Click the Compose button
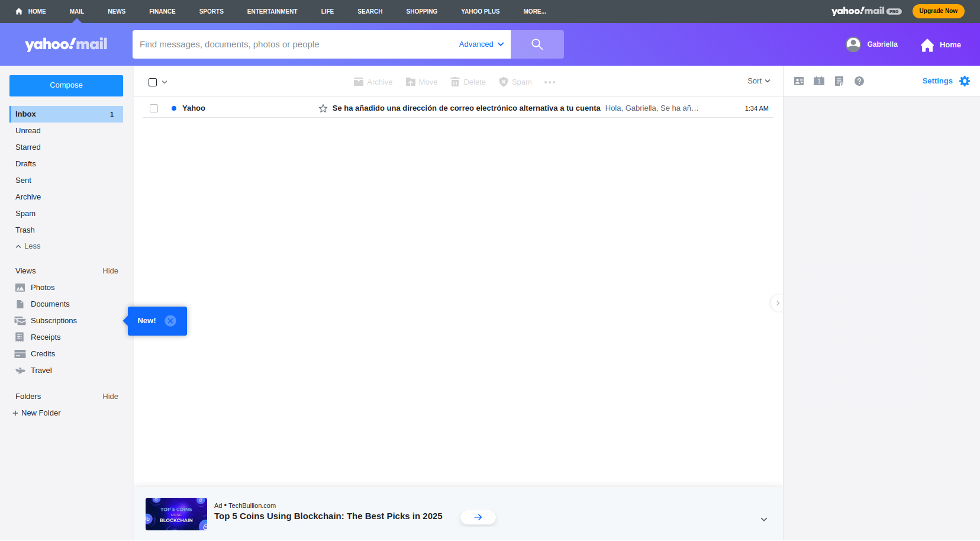This screenshot has height=541, width=980. [x=66, y=85]
